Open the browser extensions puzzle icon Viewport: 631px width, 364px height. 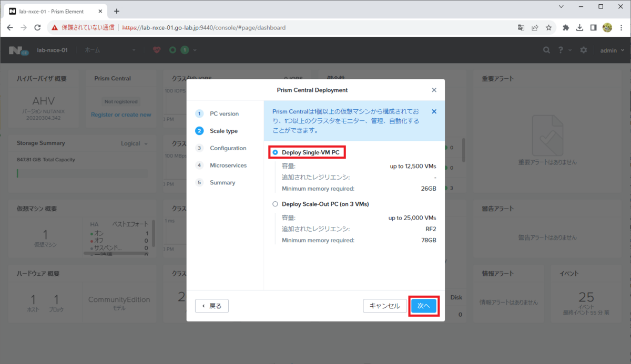(566, 27)
